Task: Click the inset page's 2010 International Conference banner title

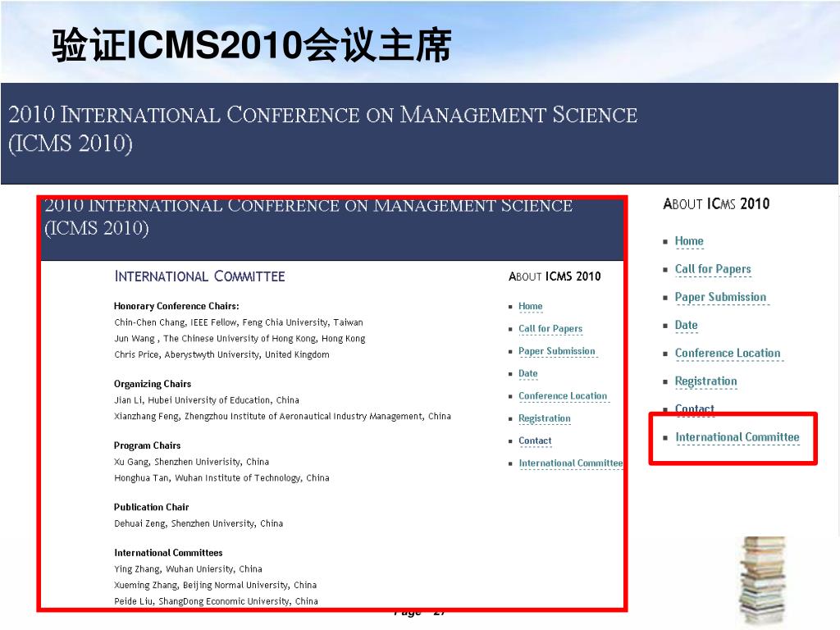Action: [308, 217]
